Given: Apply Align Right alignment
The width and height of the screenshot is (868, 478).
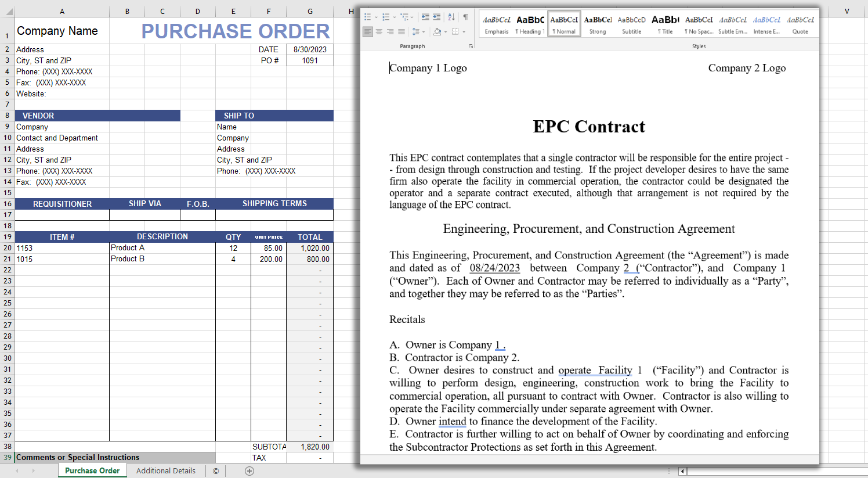Looking at the screenshot, I should click(x=390, y=31).
